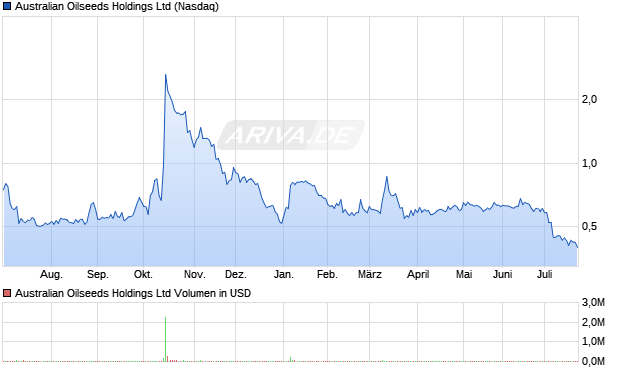Image resolution: width=620 pixels, height=371 pixels.
Task: Click the '0,0M' volume axis value
Action: point(593,361)
